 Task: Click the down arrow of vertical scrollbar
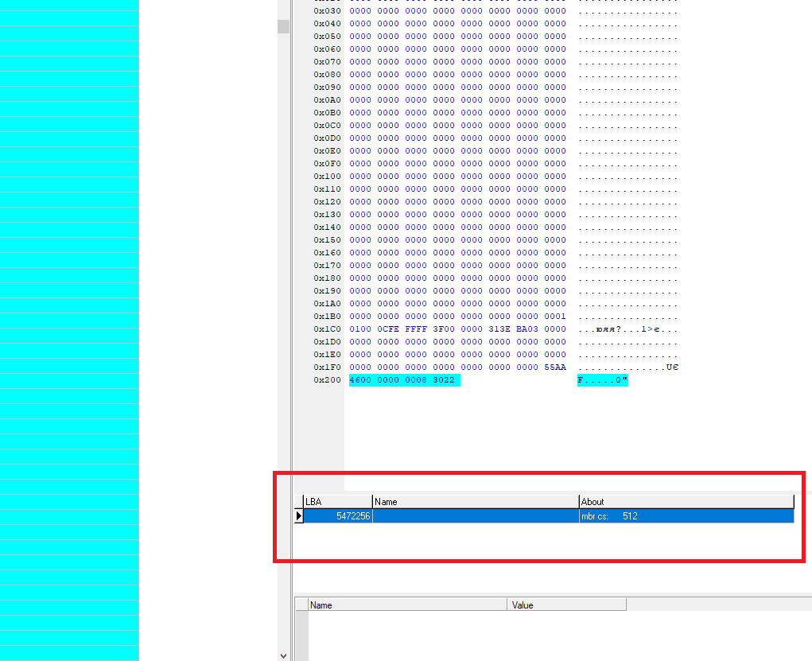pyautogui.click(x=283, y=655)
